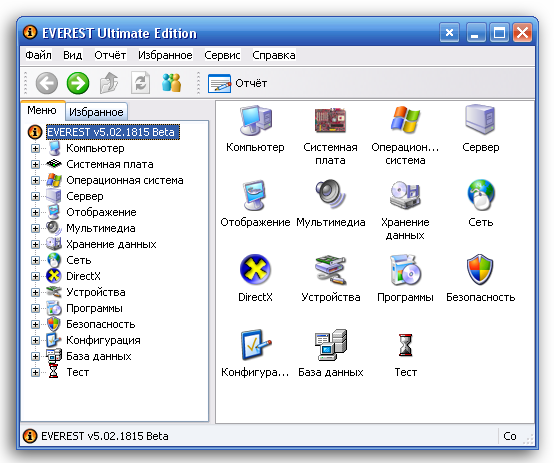This screenshot has height=463, width=554.
Task: Expand the База данных tree node
Action: pos(35,356)
